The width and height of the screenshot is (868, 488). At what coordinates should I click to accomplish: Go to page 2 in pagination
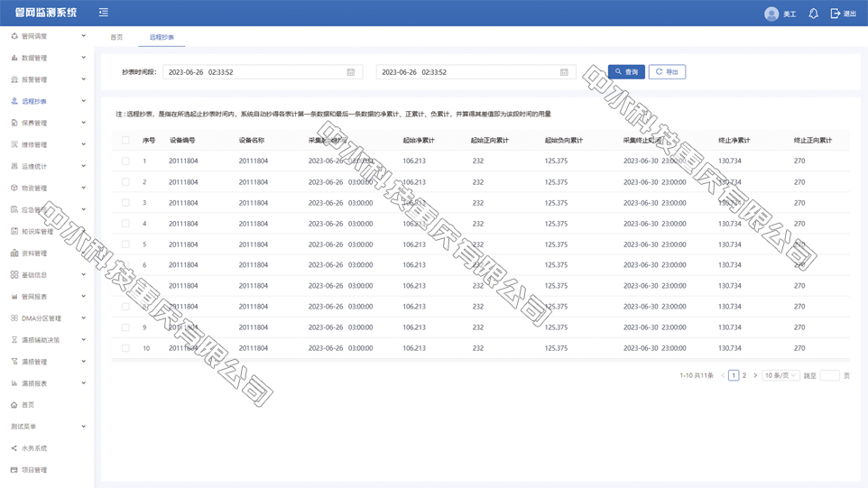pos(744,375)
